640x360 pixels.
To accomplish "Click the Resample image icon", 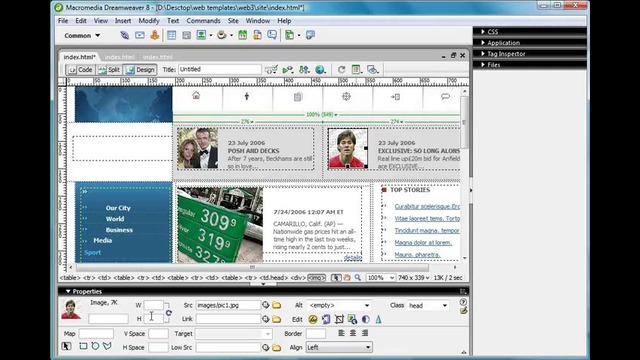I will click(x=352, y=319).
